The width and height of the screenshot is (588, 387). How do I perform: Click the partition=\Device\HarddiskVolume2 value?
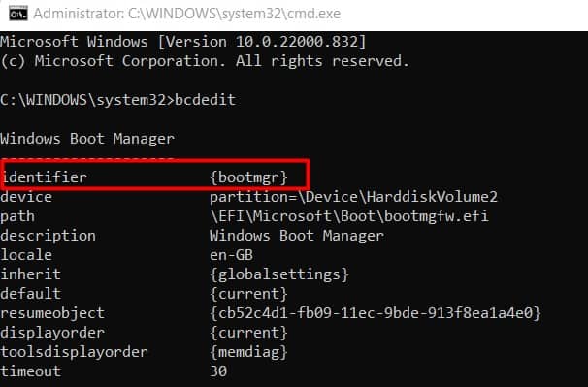[353, 197]
